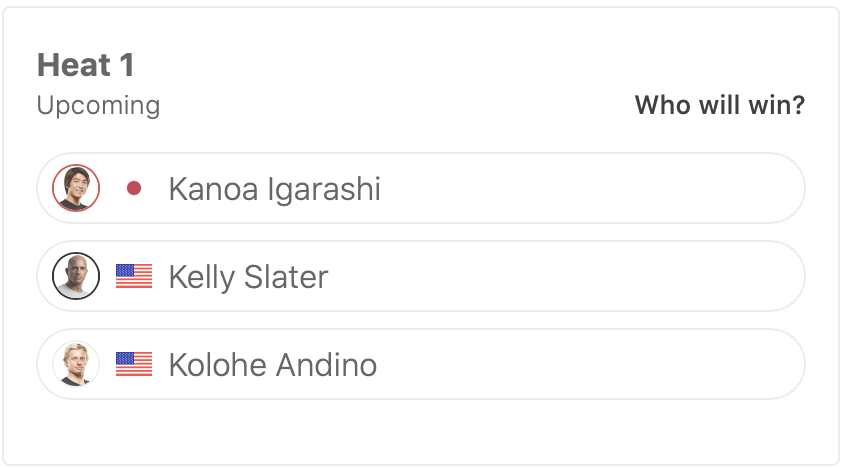Click the "Who will win?" prompt
The height and width of the screenshot is (468, 846).
719,105
